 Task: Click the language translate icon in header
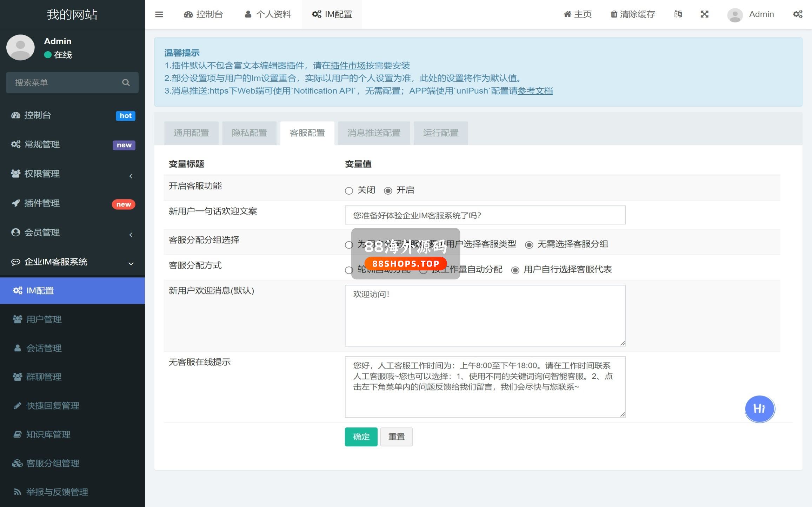pos(678,14)
